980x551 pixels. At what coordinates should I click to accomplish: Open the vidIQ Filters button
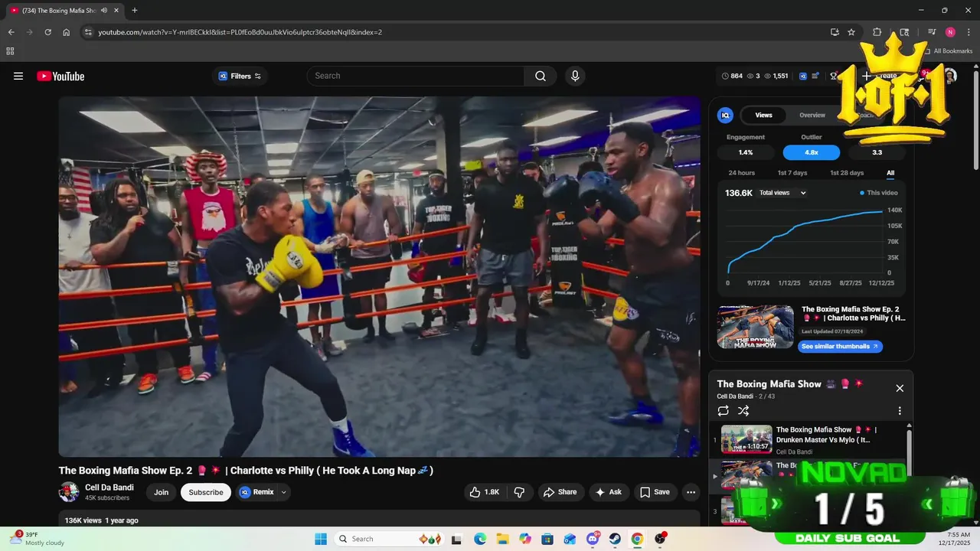240,76
